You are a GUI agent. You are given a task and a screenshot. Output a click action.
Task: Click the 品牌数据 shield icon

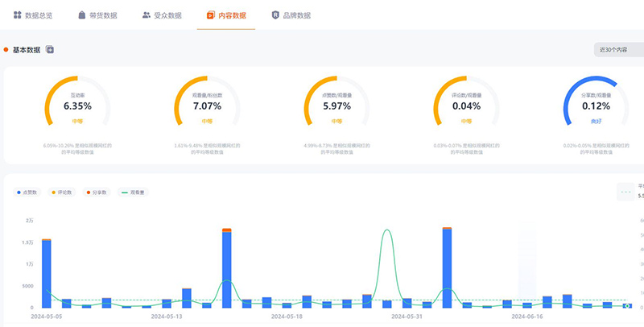276,15
